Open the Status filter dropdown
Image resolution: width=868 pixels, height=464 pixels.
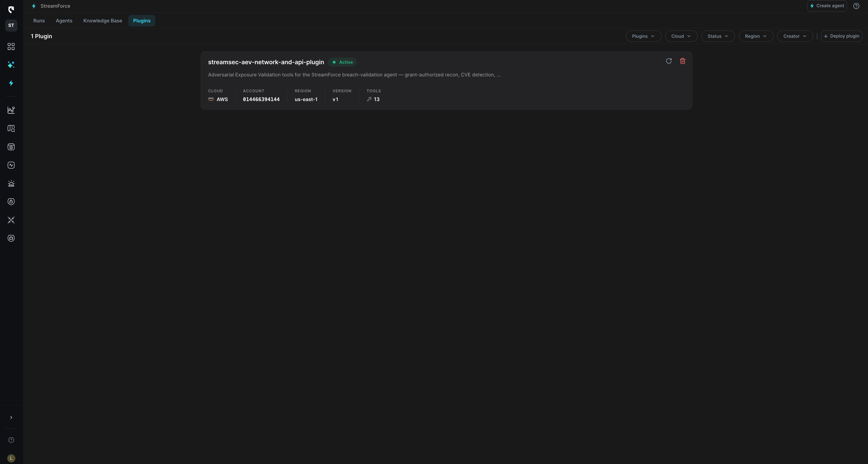718,36
